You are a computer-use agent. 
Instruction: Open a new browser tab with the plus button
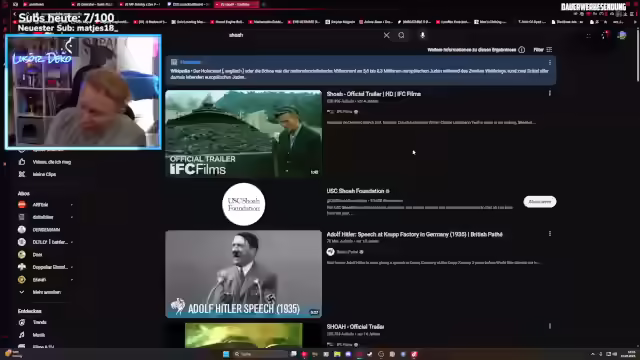pos(264,4)
